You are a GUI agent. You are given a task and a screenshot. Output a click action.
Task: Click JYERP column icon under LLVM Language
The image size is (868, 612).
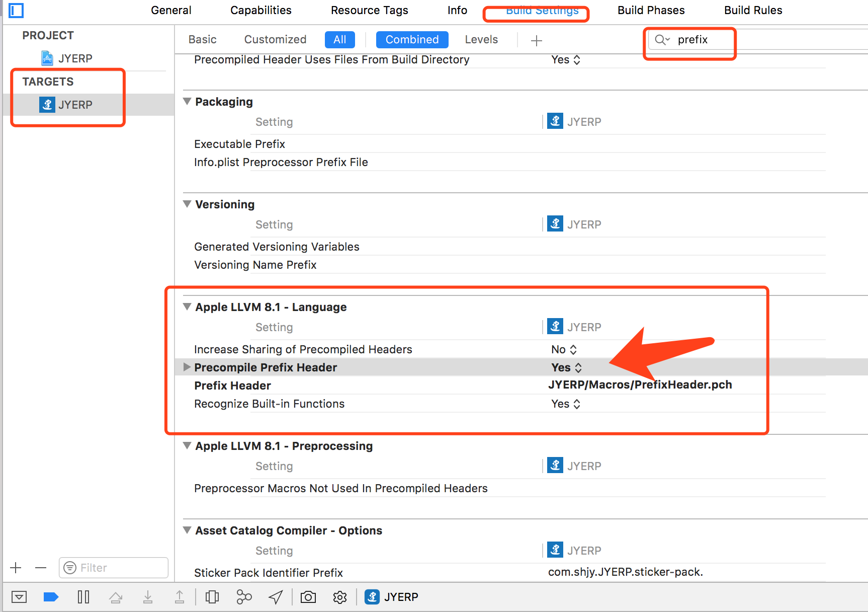point(555,327)
